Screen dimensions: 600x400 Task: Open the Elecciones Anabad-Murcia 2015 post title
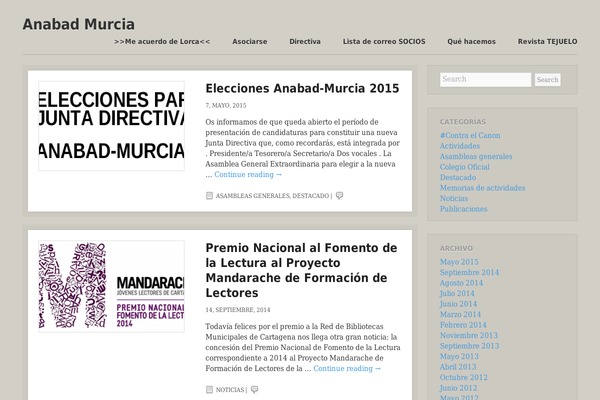click(302, 88)
